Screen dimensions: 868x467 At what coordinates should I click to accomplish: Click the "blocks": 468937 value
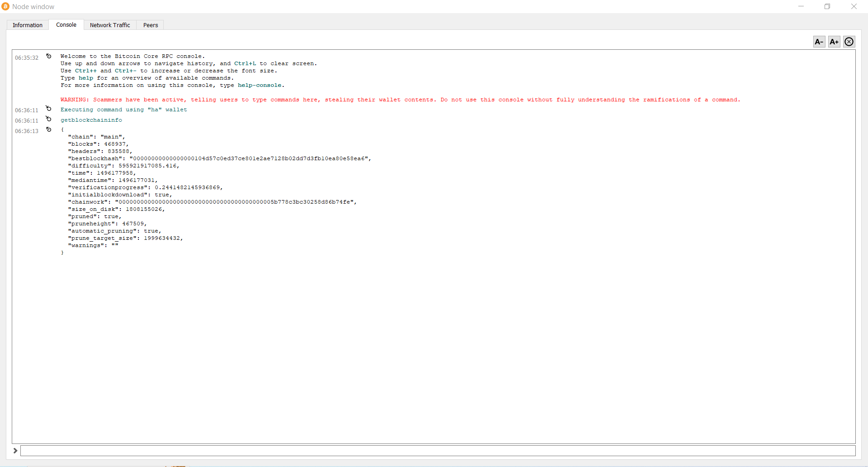click(115, 144)
